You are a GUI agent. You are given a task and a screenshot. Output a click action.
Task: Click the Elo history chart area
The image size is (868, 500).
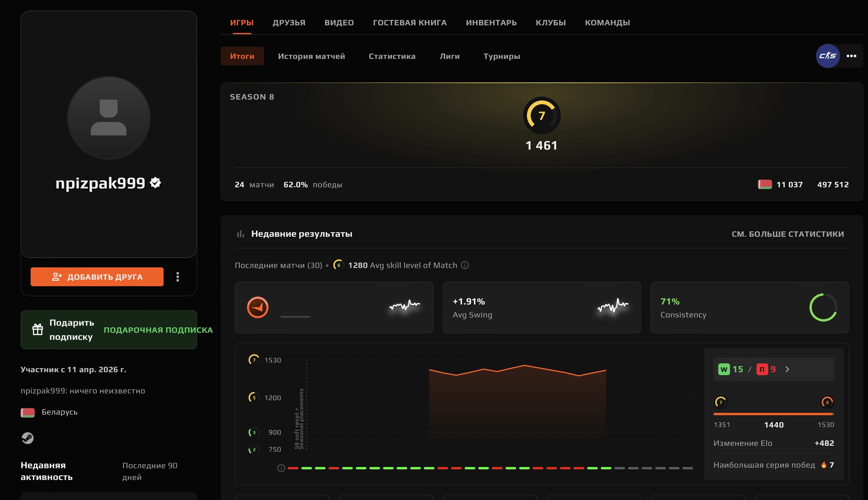[x=490, y=405]
